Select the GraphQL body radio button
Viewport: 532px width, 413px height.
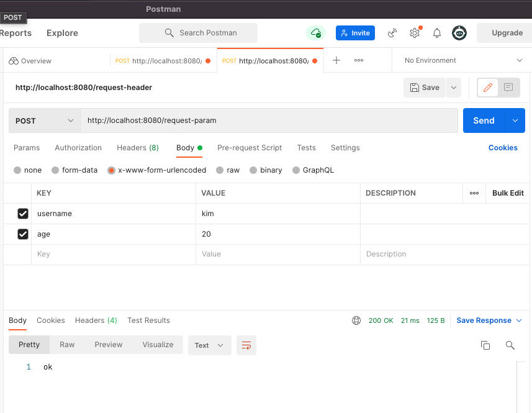click(x=296, y=170)
